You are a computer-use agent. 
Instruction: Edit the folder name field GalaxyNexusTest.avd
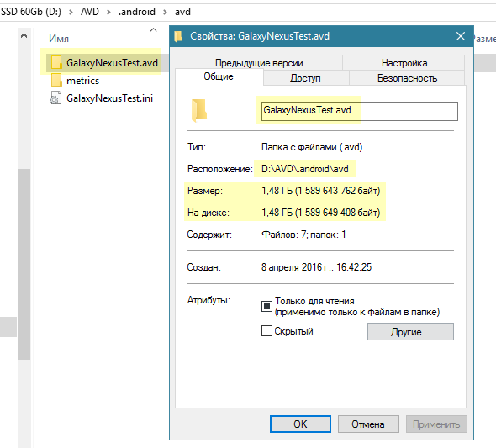click(x=359, y=111)
